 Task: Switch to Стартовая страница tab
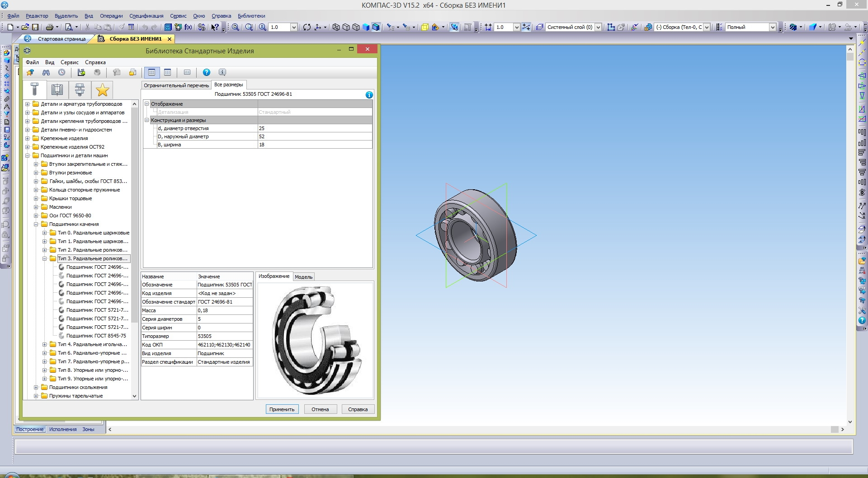coord(61,39)
